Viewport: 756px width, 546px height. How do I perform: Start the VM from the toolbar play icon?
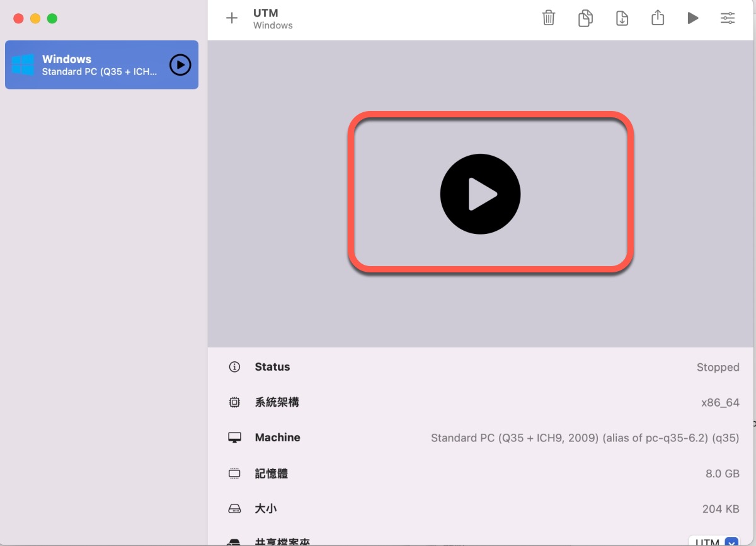pos(693,18)
